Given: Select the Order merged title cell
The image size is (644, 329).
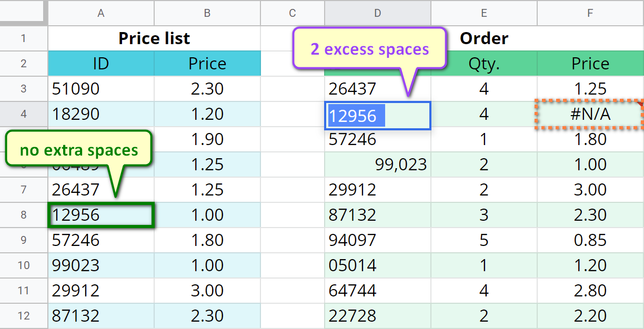Looking at the screenshot, I should [484, 38].
